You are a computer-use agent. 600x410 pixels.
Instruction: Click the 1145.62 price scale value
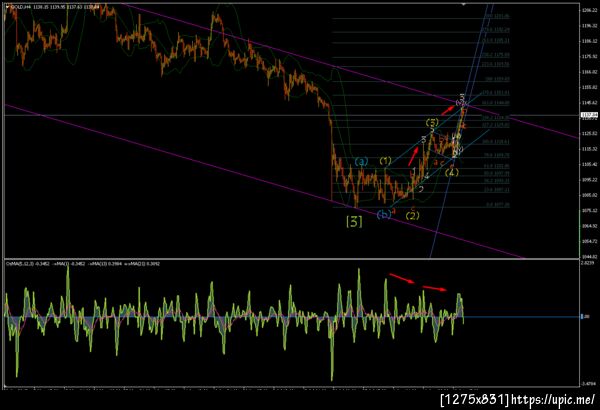[x=590, y=103]
